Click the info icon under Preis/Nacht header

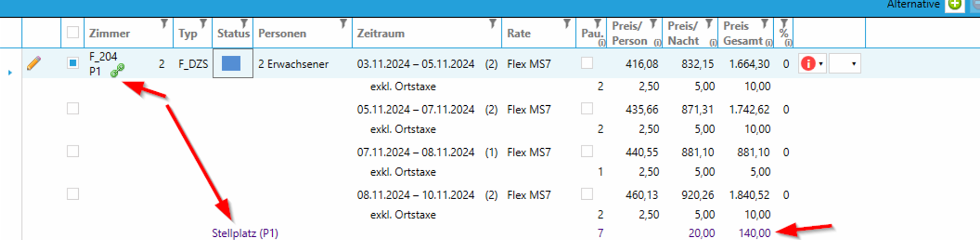click(713, 42)
